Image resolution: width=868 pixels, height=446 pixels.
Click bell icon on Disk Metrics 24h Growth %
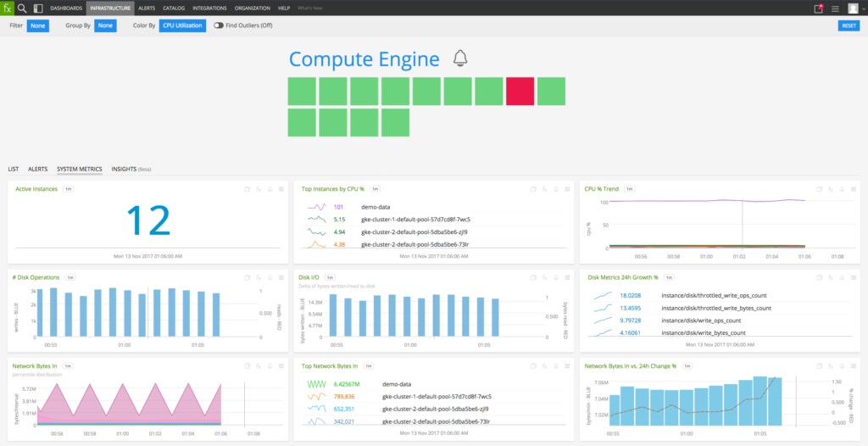coord(842,277)
